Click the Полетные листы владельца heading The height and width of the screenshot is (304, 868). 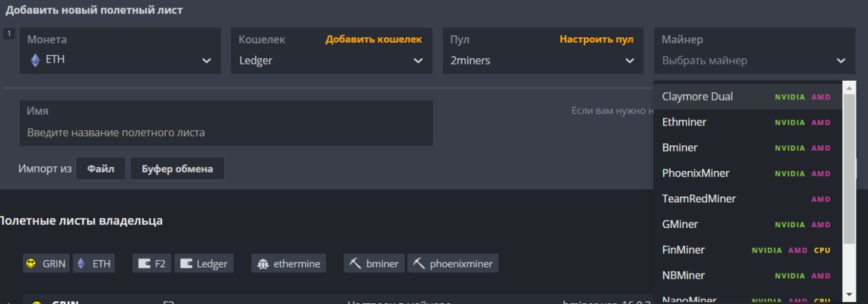(x=81, y=221)
